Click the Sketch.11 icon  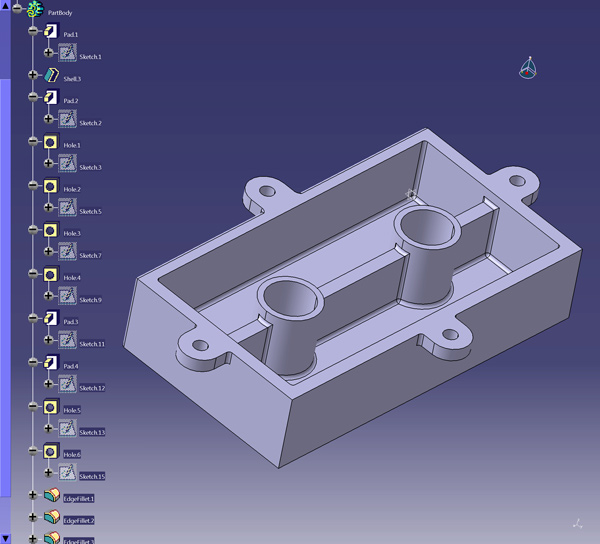67,341
